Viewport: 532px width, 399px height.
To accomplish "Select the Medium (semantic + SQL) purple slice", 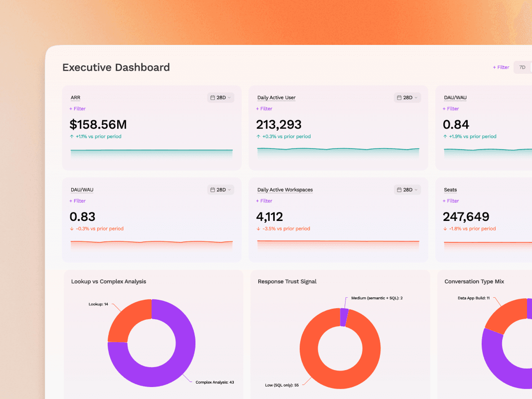I will coord(344,317).
